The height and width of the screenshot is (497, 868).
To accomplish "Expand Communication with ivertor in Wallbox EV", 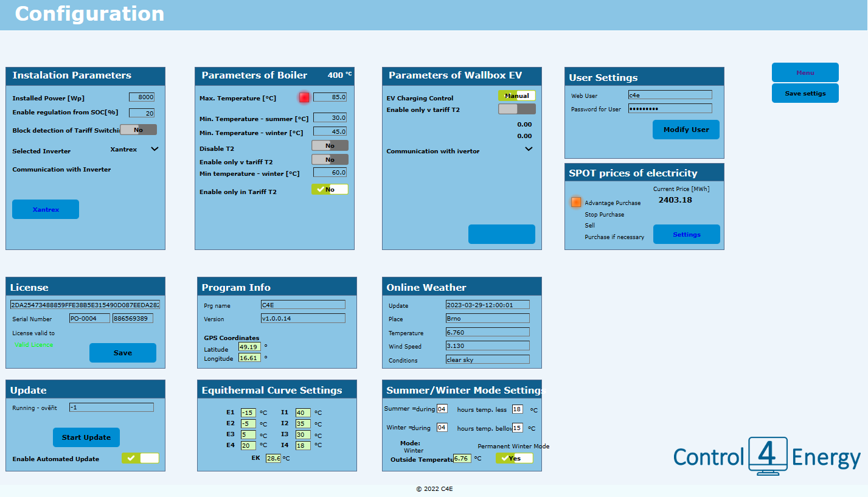I will (x=529, y=148).
